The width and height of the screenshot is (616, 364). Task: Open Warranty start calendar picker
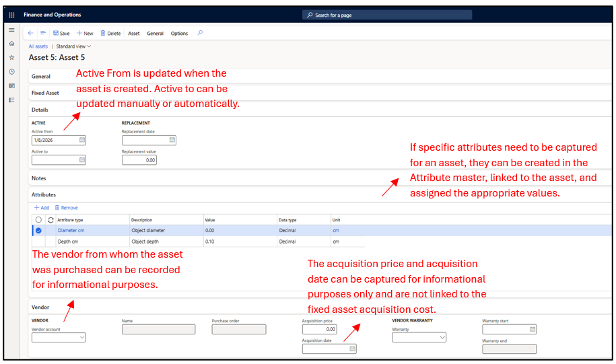click(x=533, y=329)
